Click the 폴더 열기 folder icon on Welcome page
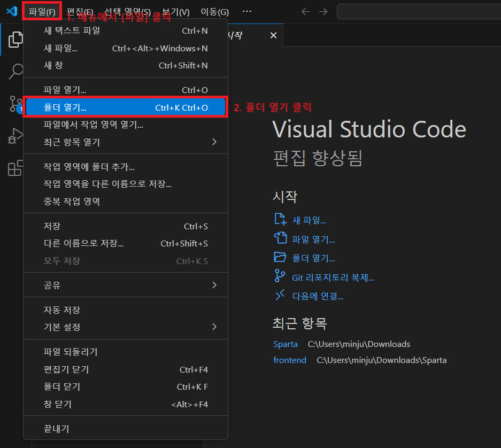Viewport: 501px width, 448px height. 280,257
